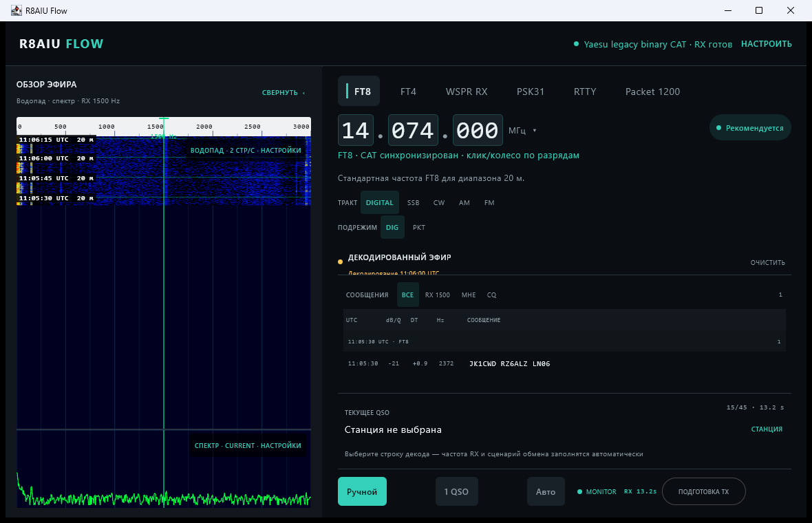Click the Hz column header
Screen dimensions: 812x523
(x=440, y=320)
